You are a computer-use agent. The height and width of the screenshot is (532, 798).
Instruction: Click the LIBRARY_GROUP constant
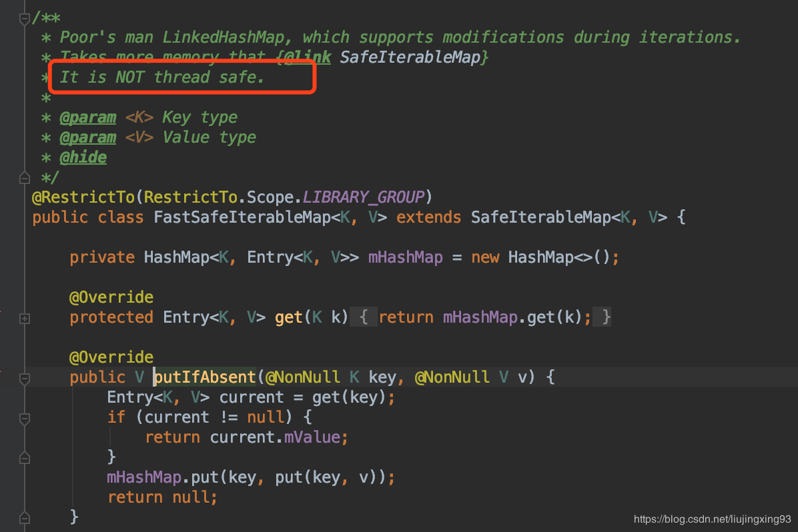pyautogui.click(x=364, y=197)
